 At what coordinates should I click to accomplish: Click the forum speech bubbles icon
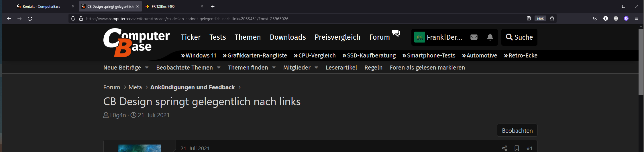396,33
